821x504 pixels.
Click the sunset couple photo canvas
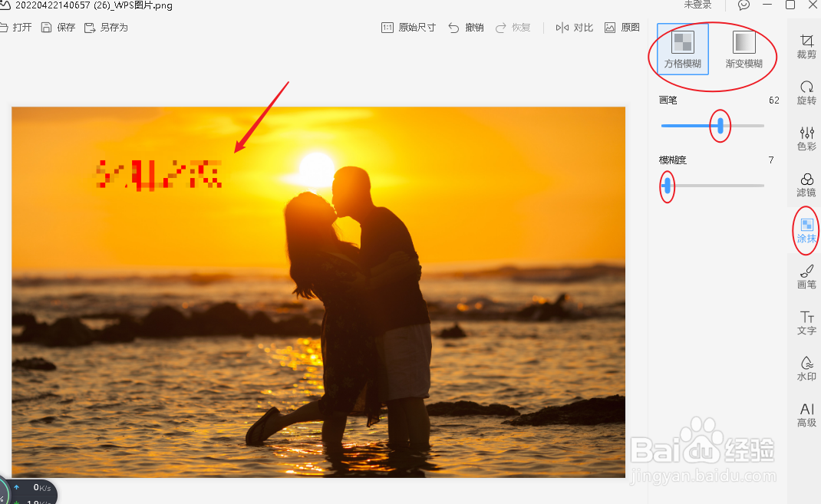[x=318, y=292]
